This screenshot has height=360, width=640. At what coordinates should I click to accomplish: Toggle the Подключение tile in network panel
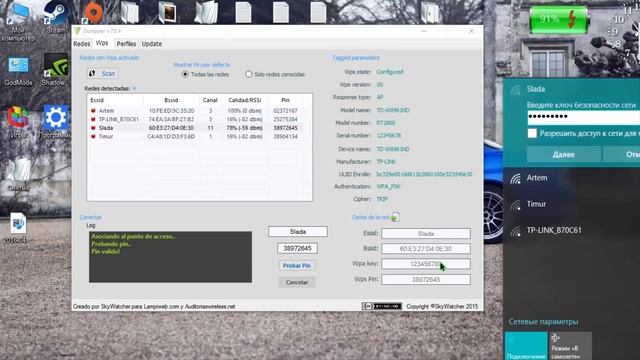[x=526, y=346]
